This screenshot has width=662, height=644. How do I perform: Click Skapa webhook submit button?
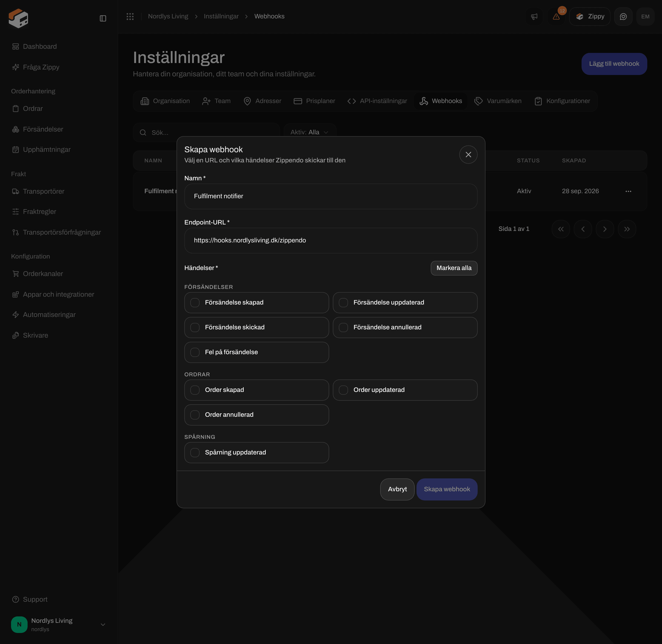[447, 489]
